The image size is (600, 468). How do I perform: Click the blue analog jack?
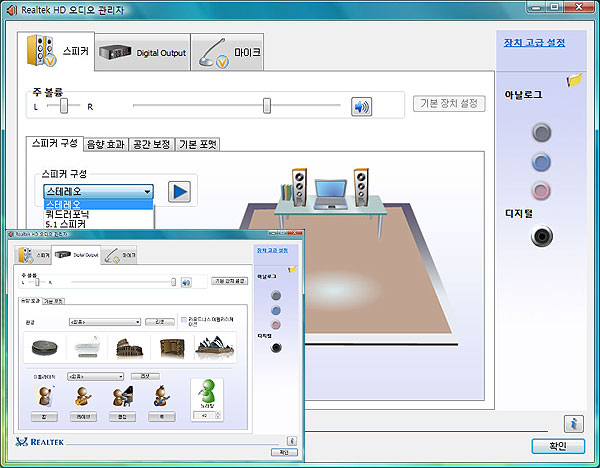[541, 162]
